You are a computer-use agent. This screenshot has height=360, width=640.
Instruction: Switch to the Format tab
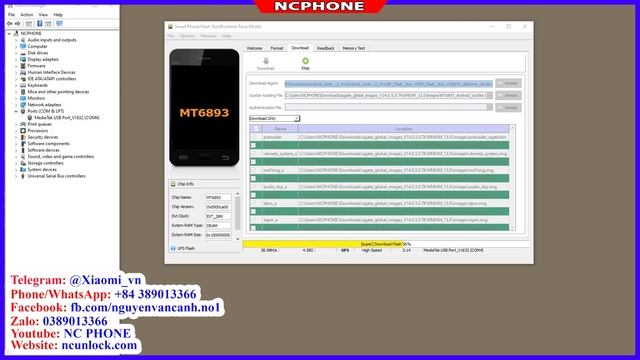click(x=276, y=48)
